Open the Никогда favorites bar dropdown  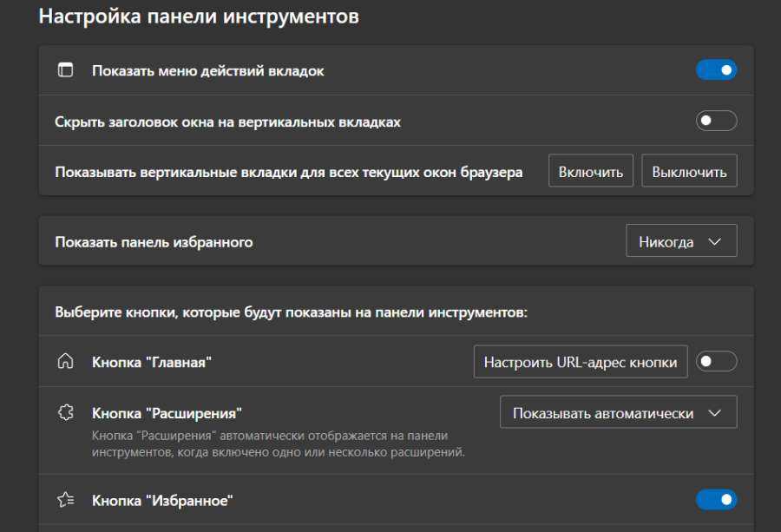[x=681, y=241]
